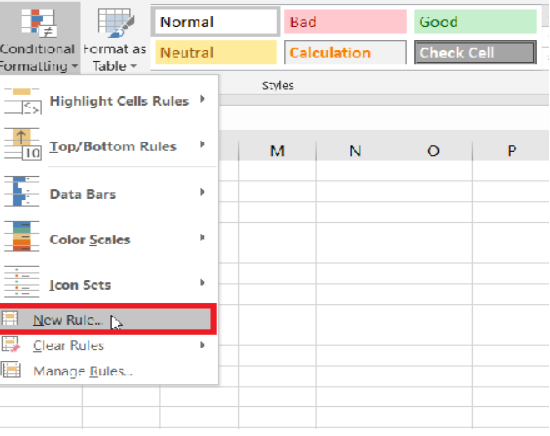The image size is (550, 436).
Task: Expand the Data Bars submenu arrow
Action: (x=202, y=192)
